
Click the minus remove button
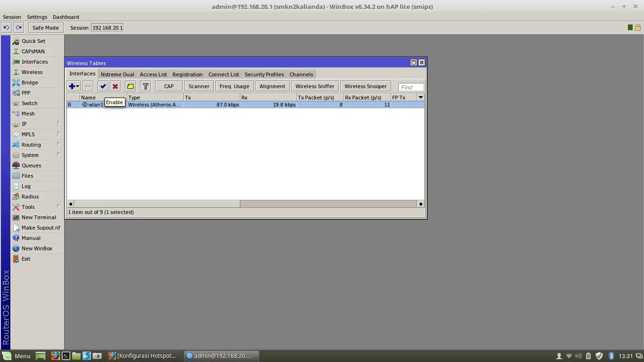(88, 86)
